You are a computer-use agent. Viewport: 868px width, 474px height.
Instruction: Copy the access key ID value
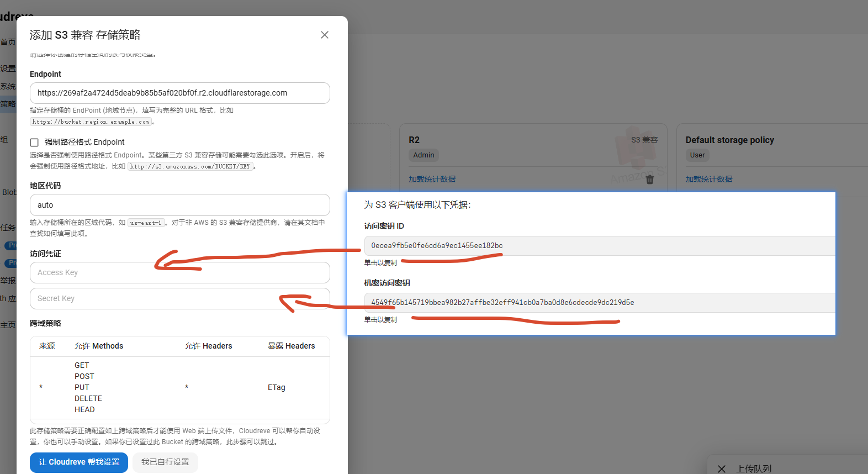[x=600, y=246]
